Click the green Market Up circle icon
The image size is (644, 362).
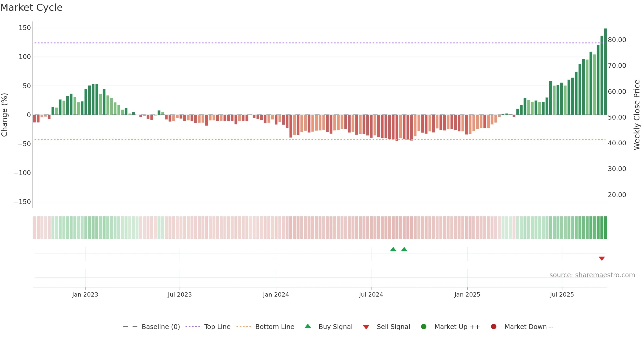point(424,327)
